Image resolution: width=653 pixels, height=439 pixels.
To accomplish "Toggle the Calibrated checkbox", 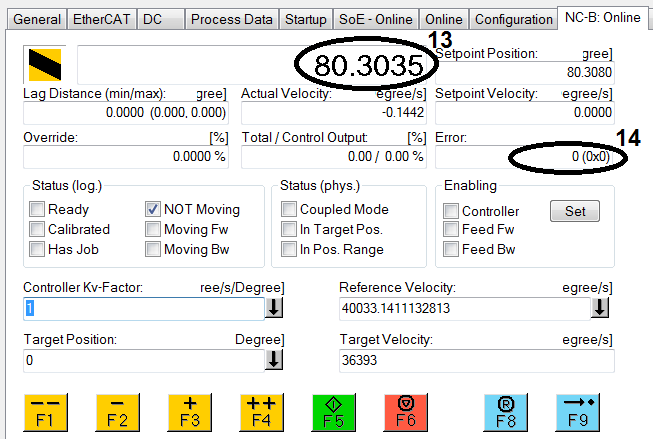I will (37, 229).
